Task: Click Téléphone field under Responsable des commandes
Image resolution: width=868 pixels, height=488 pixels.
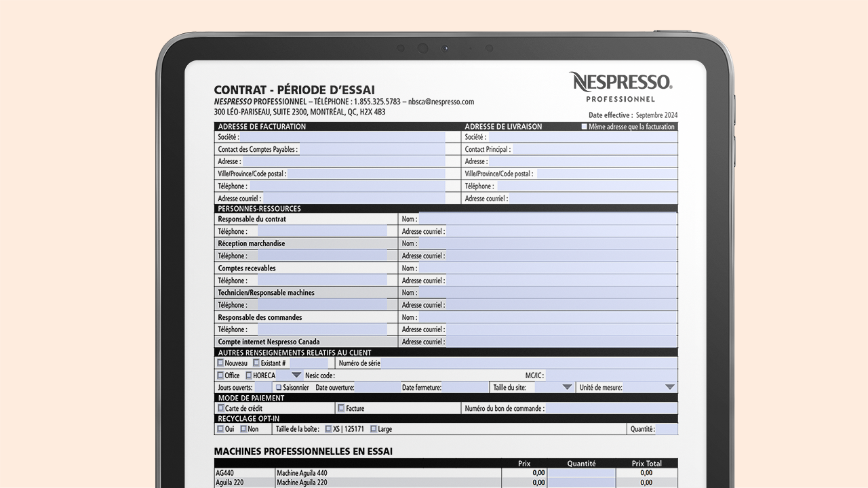Action: 321,329
